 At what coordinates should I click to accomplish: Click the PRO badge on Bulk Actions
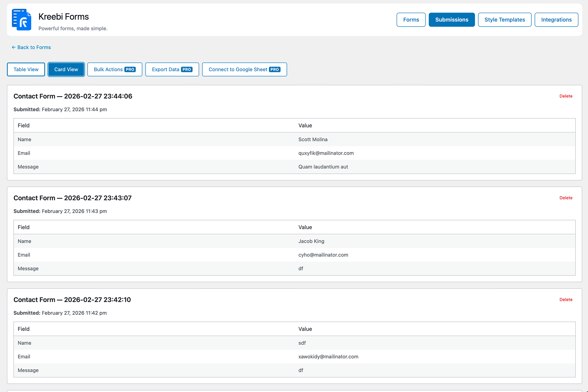(131, 69)
